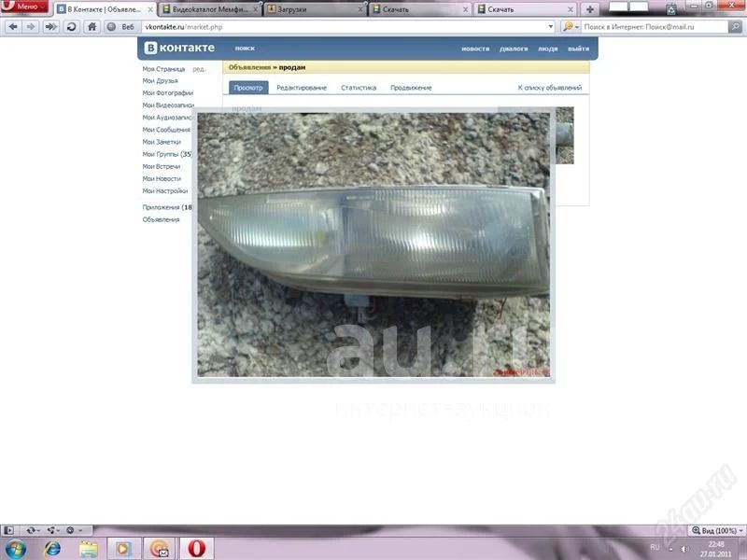Viewport: 747px width, 560px height.
Task: Open the Вид (100%) zoom dropdown
Action: (x=716, y=530)
